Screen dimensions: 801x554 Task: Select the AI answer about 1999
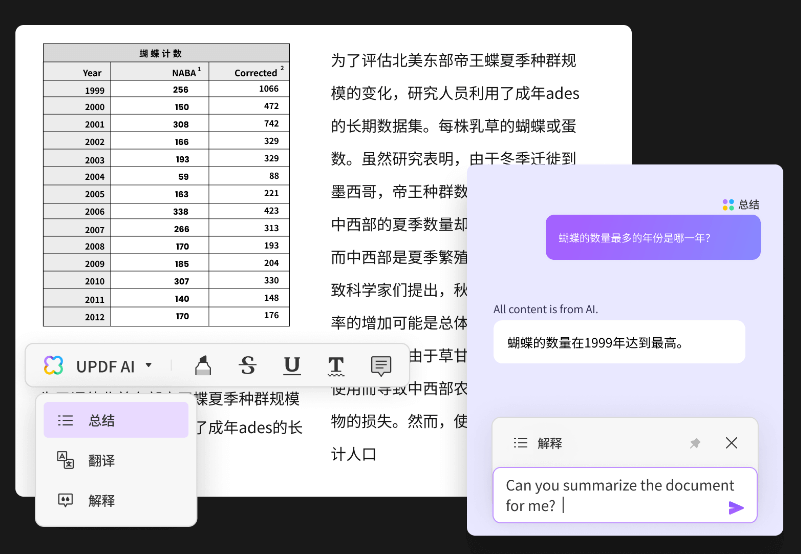pyautogui.click(x=619, y=342)
